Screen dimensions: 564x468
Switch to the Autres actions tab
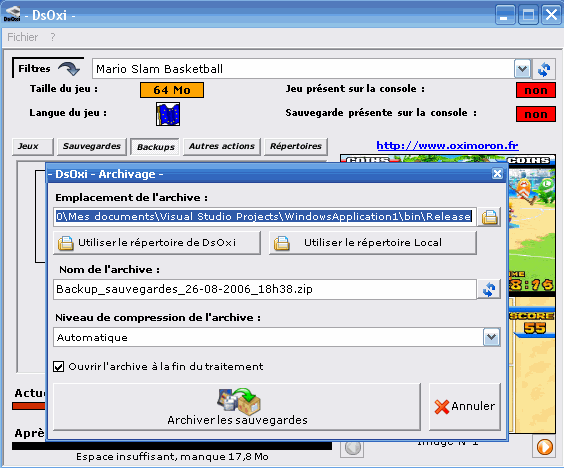click(x=222, y=146)
